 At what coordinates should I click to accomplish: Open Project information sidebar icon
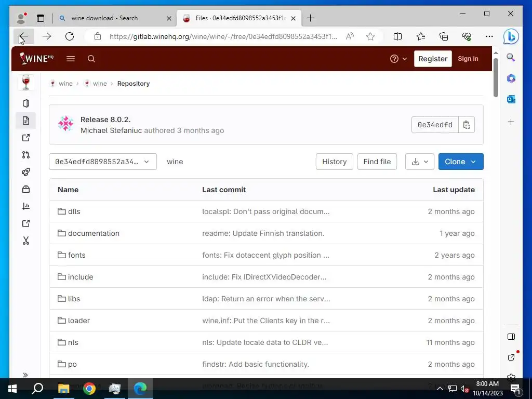26,103
